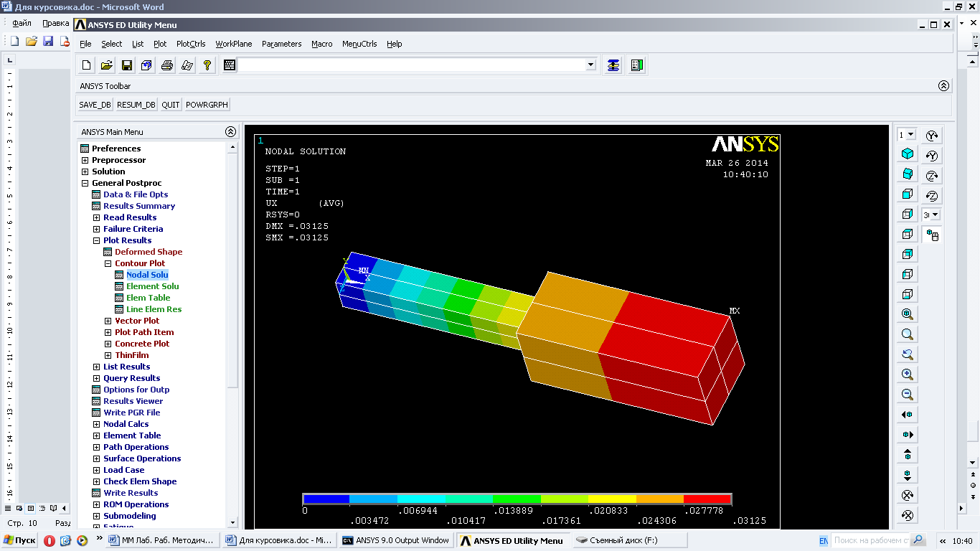980x551 pixels.
Task: Click the SAVE_DB button
Action: [95, 105]
